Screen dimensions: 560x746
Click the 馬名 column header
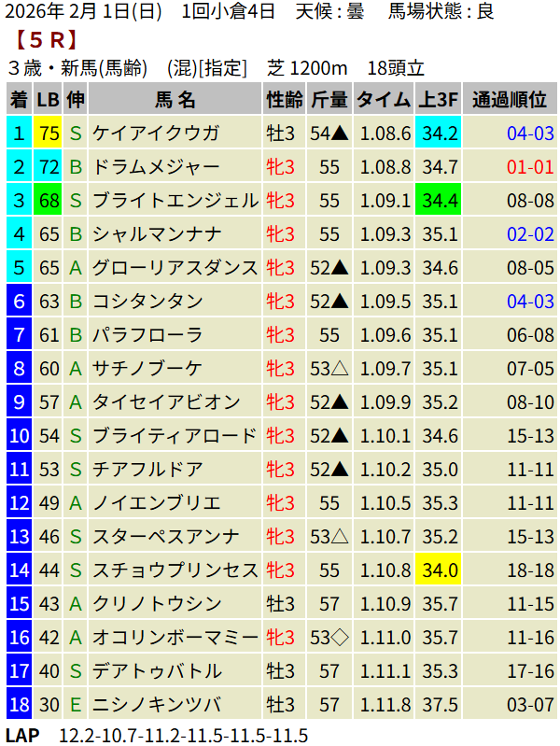tap(175, 100)
